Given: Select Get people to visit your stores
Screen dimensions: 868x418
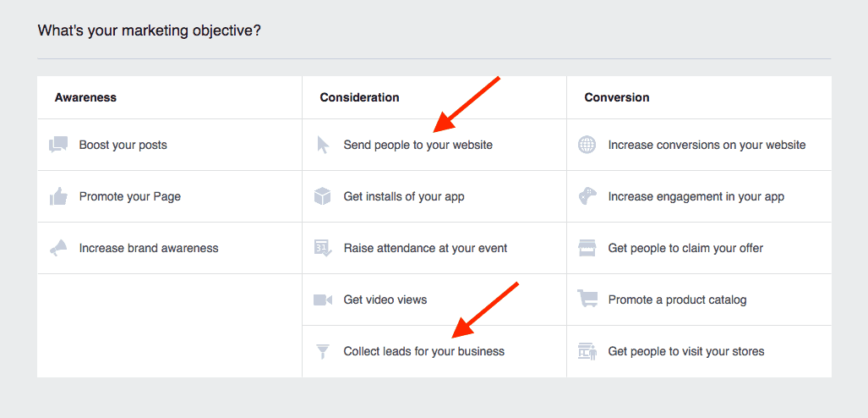Looking at the screenshot, I should [x=685, y=351].
